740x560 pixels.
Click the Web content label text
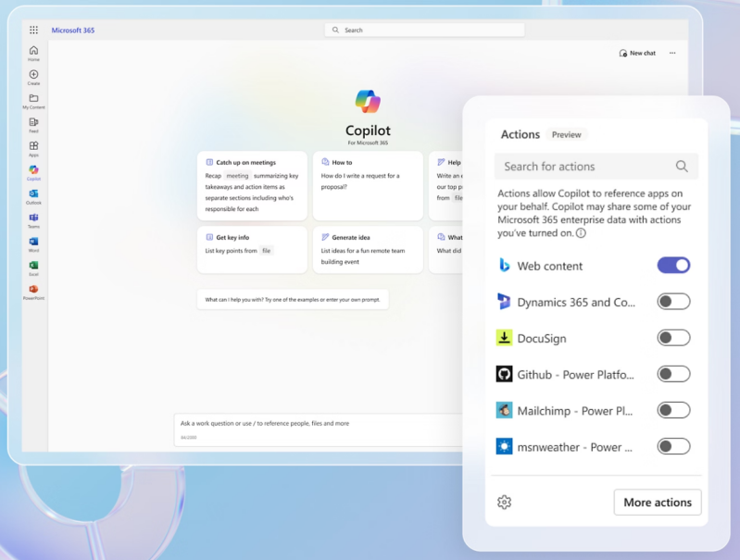coord(550,266)
